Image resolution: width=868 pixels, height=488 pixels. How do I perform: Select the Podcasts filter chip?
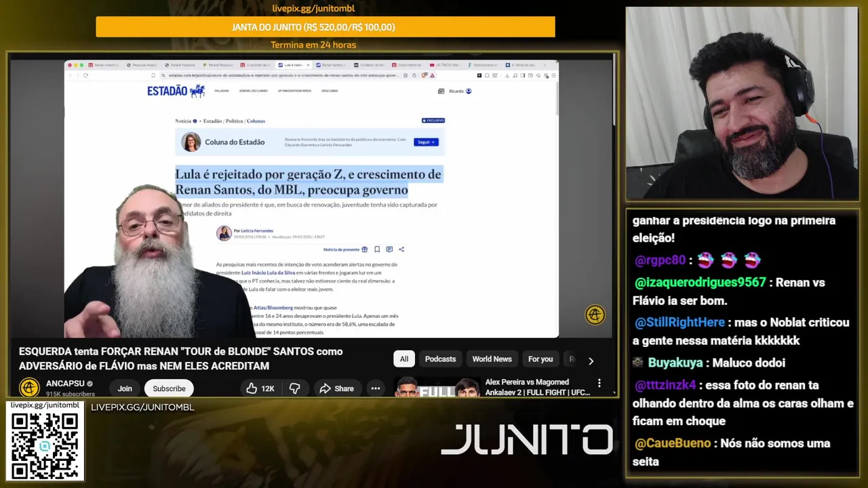coord(440,359)
